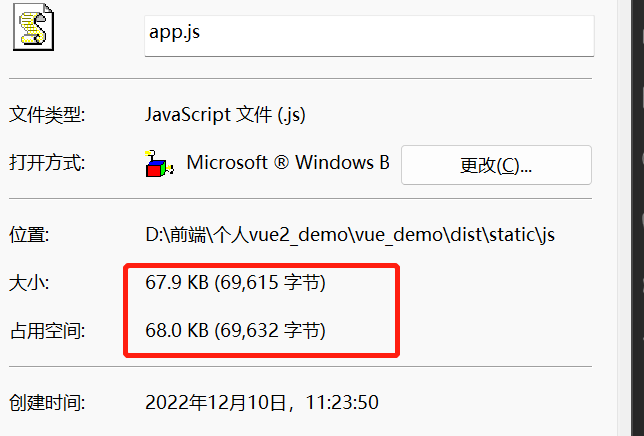Viewport: 644px width, 436px height.
Task: Click the JavaScript file script icon
Action: (33, 27)
